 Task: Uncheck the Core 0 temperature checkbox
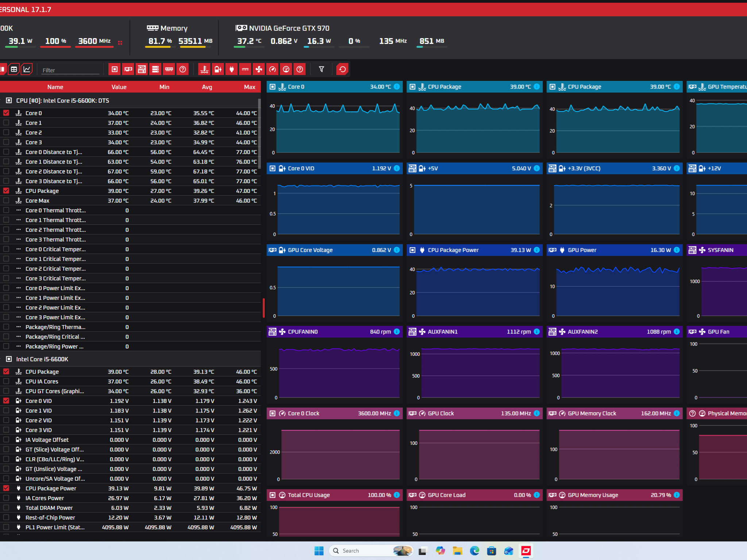(x=6, y=113)
